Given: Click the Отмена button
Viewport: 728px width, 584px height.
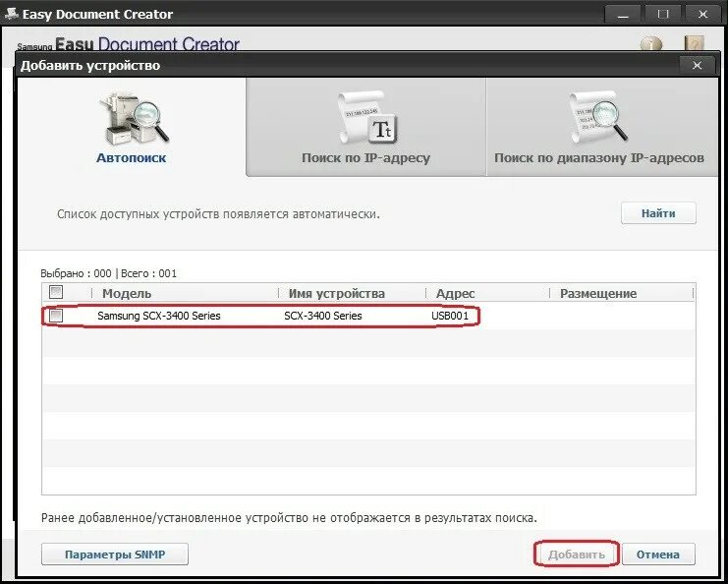Looking at the screenshot, I should tap(658, 555).
